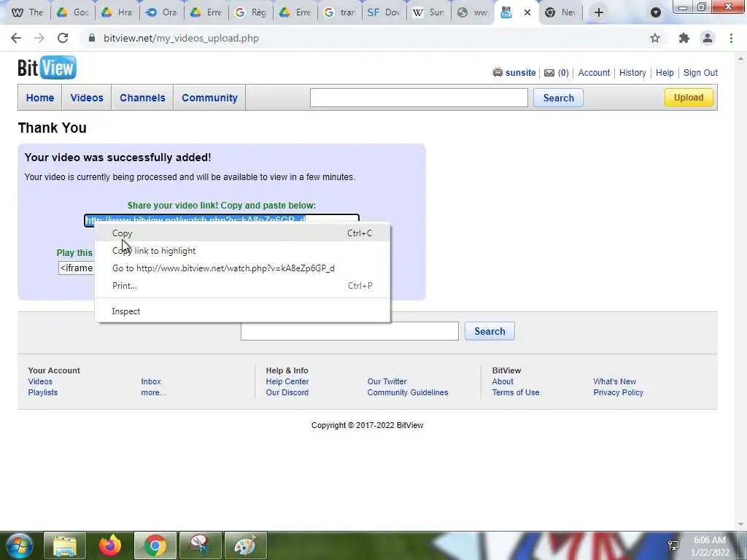Switch to the 'Nev' Chrome tab
Image resolution: width=747 pixels, height=560 pixels.
coord(561,12)
